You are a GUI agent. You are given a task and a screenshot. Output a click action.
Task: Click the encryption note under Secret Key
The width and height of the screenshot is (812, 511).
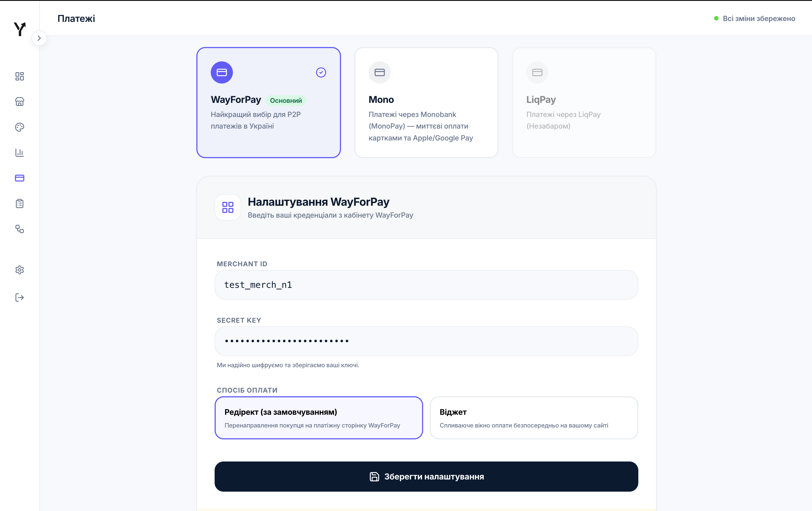pyautogui.click(x=288, y=365)
